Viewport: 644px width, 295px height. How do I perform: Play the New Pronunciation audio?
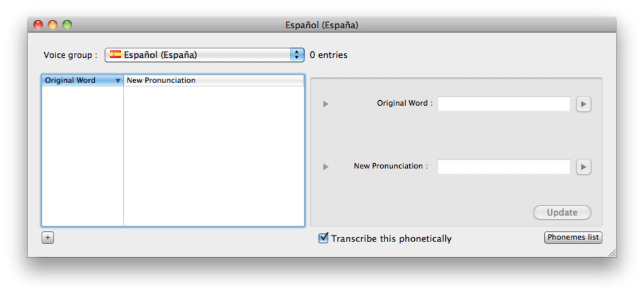tap(583, 167)
